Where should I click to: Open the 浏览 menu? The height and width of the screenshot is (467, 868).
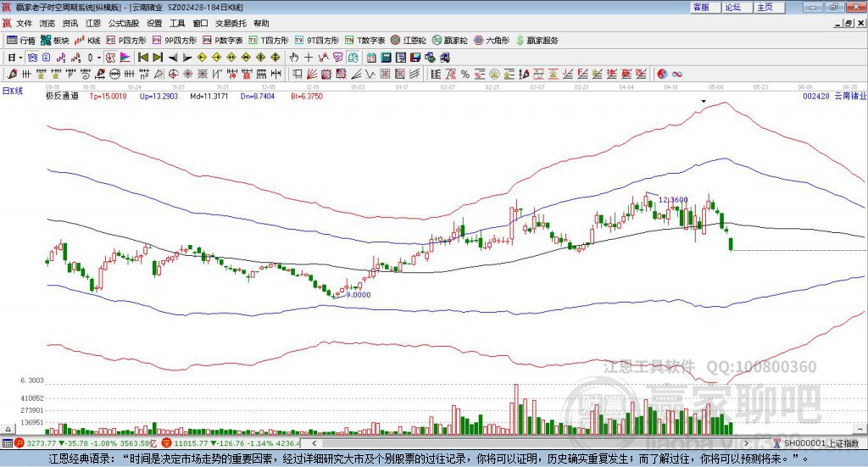tap(47, 23)
